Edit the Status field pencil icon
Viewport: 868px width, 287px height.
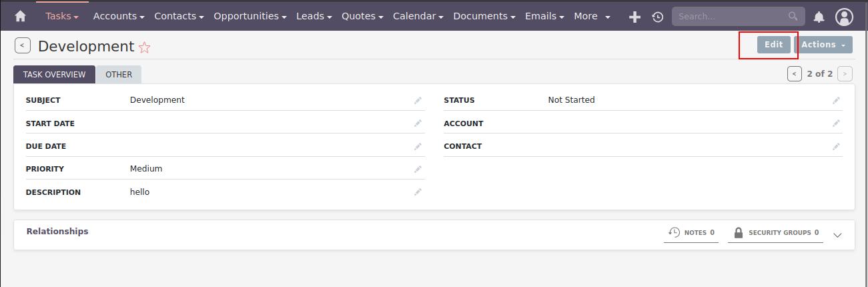coord(836,100)
